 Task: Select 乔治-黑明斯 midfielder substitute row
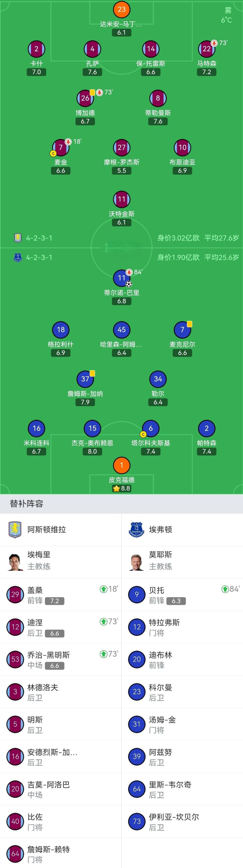pos(61,659)
